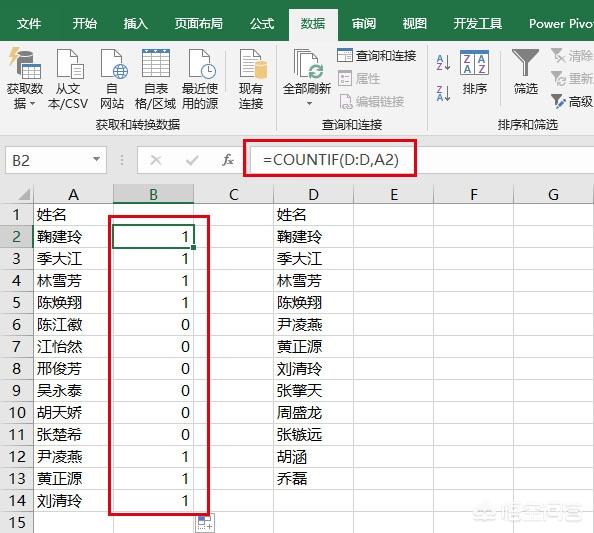This screenshot has height=533, width=594.
Task: Click the insert function fx icon
Action: coord(228,160)
